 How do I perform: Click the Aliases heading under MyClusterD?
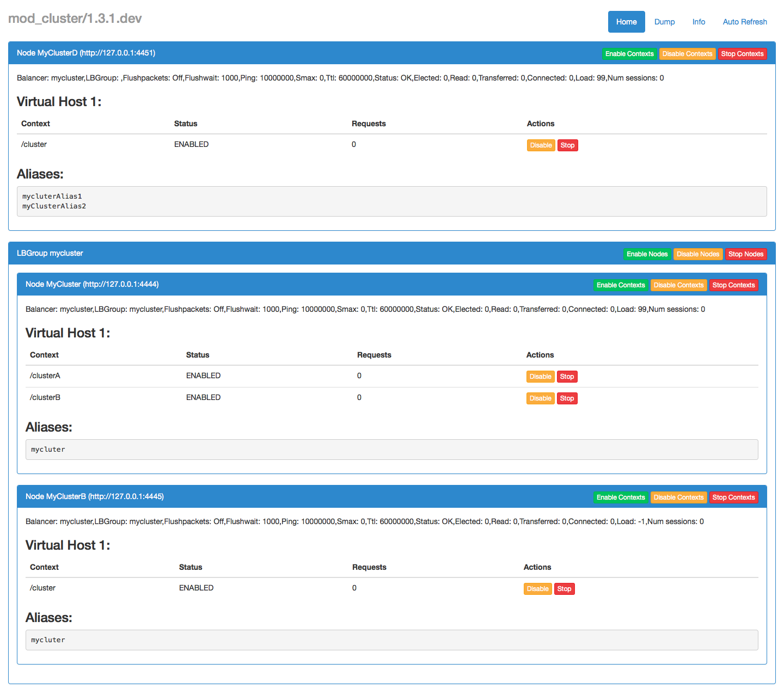point(40,174)
